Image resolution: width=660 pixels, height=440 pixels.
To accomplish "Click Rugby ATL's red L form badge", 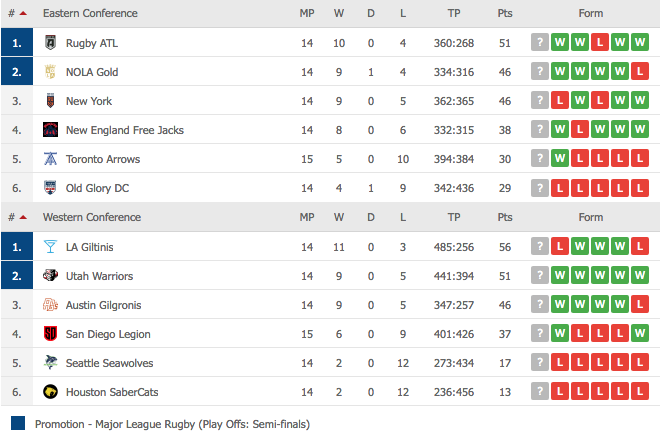I will [x=600, y=42].
